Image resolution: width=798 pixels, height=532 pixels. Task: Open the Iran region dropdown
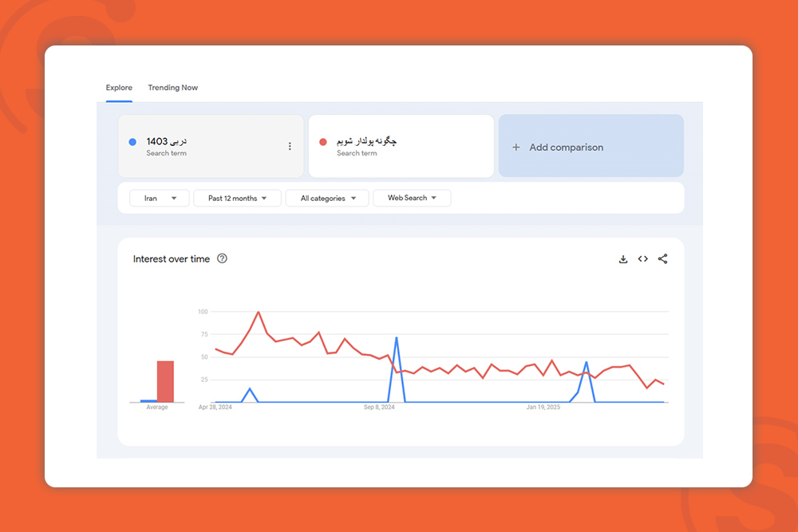(x=160, y=199)
